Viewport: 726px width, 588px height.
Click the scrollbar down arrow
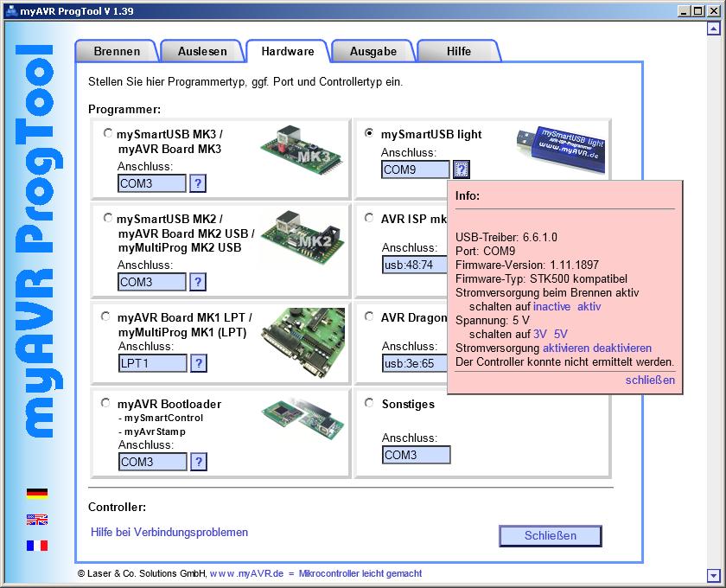coord(714,575)
